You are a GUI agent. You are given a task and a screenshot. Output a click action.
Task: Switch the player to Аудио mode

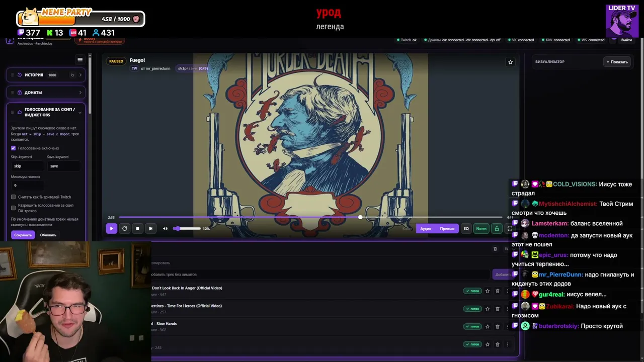tap(426, 229)
